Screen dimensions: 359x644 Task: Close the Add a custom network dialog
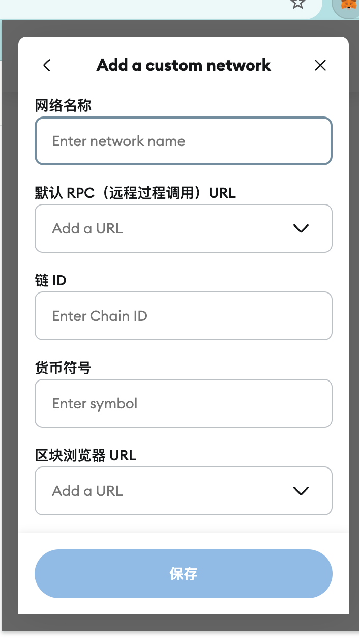point(320,65)
